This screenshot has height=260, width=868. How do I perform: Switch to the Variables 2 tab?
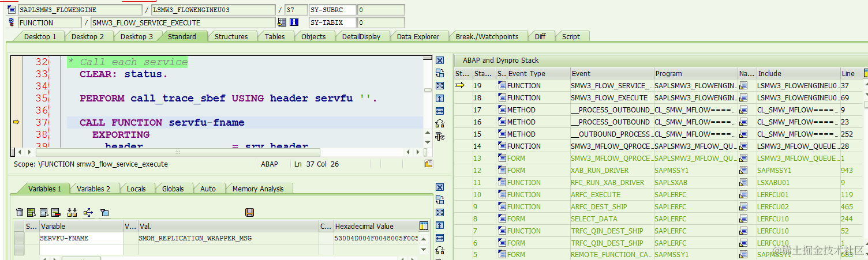pos(93,189)
